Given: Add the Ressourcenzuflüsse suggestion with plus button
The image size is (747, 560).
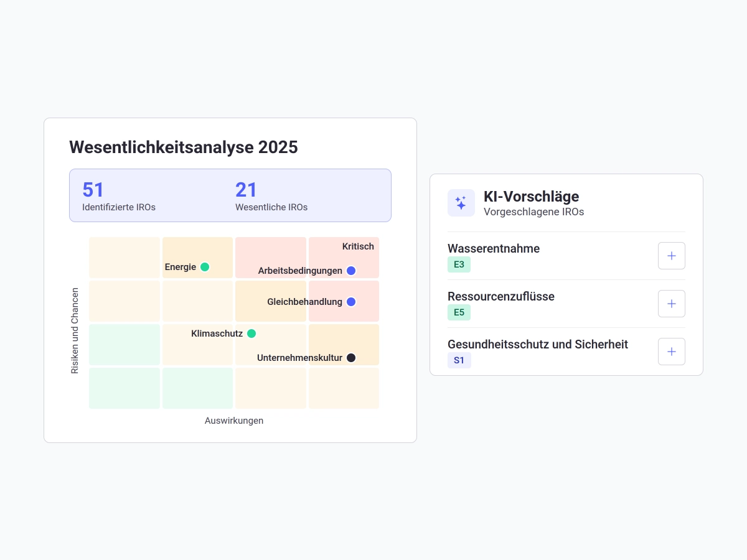Looking at the screenshot, I should tap(672, 304).
